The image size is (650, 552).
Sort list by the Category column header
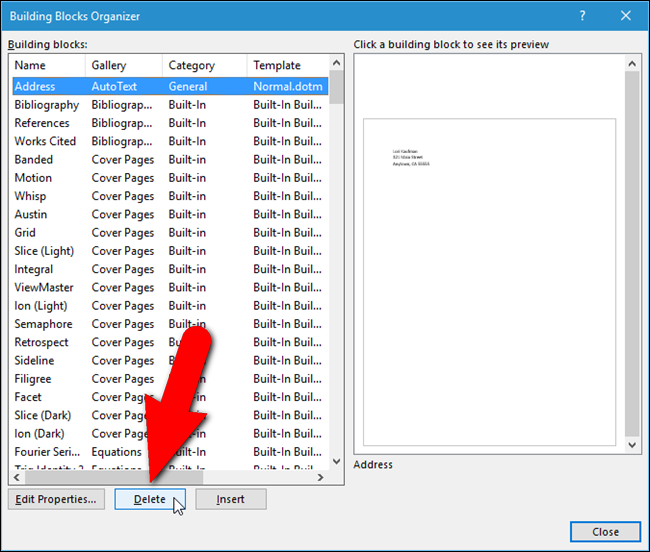(205, 65)
